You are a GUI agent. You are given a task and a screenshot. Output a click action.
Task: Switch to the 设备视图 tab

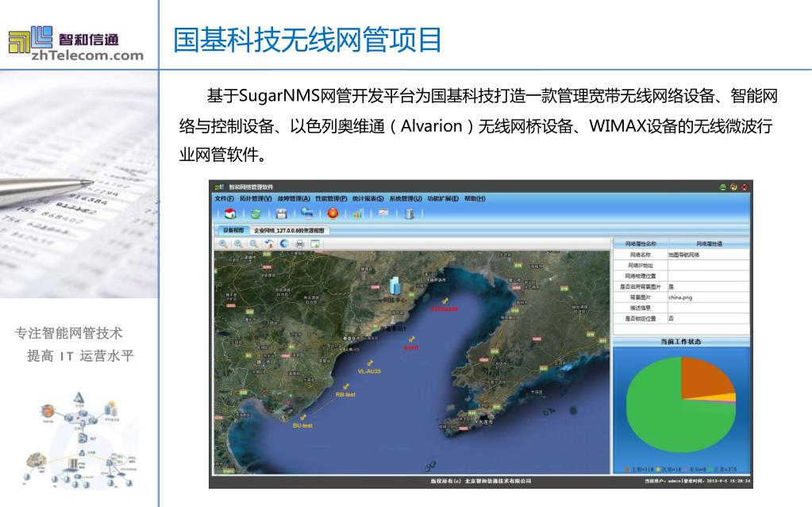(x=233, y=230)
